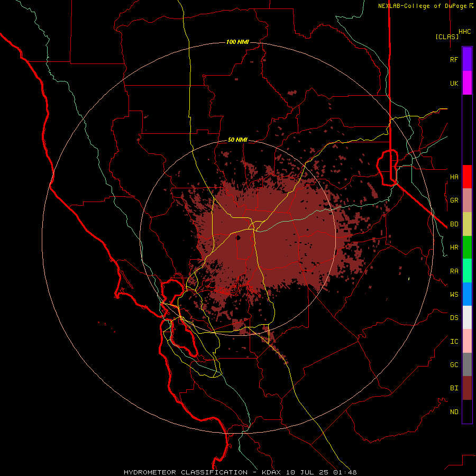Click the "HHC" product code text
This screenshot has width=476, height=476.
[464, 32]
